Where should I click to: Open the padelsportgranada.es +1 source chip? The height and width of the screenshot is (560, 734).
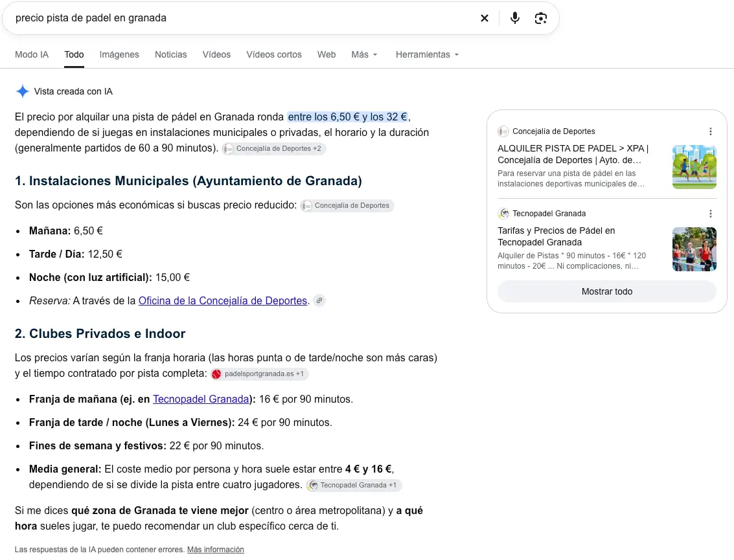point(260,374)
